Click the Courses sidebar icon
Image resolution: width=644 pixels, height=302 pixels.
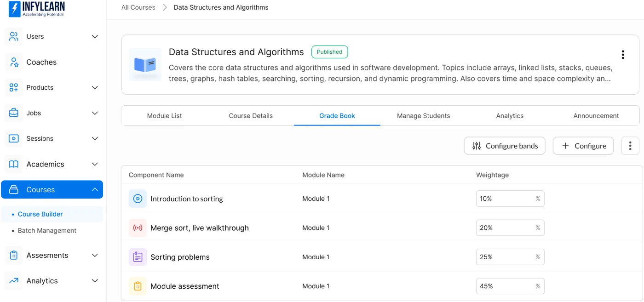click(14, 189)
